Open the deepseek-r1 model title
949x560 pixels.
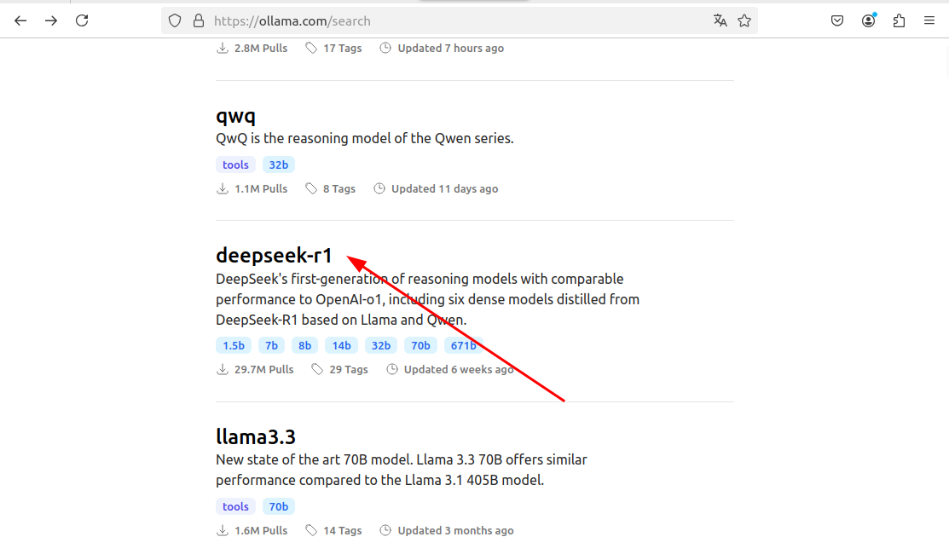274,255
